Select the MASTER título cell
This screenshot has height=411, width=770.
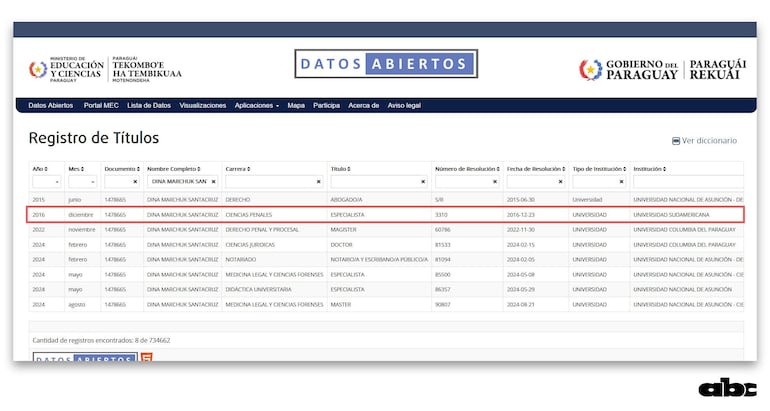click(x=341, y=304)
